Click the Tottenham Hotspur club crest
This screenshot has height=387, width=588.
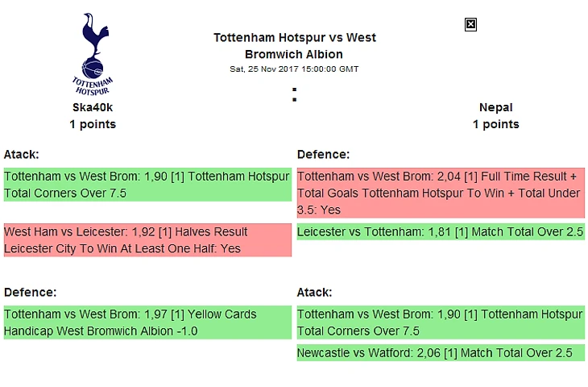[93, 53]
